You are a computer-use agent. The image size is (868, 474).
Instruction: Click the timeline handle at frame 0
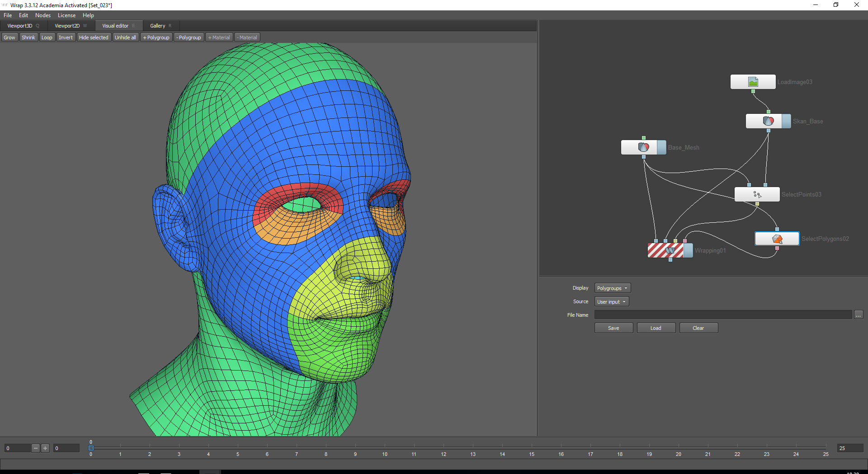click(91, 448)
